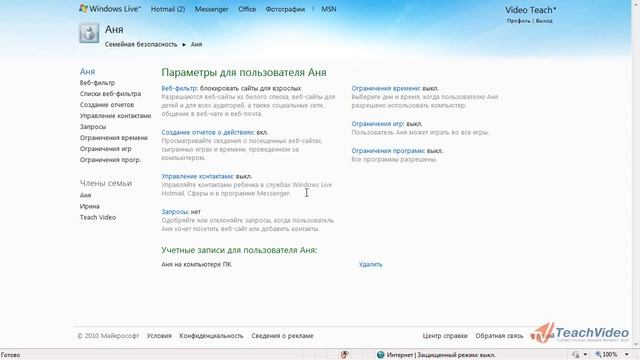640x360 pixels.
Task: Open Профиль link under Video Teach
Action: [518, 21]
